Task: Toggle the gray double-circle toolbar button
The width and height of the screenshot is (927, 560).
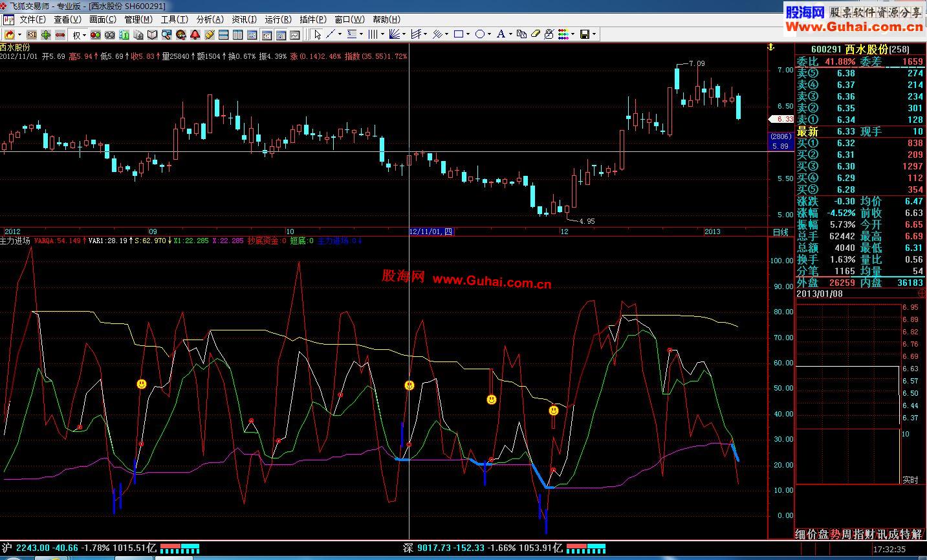Action: [x=109, y=34]
